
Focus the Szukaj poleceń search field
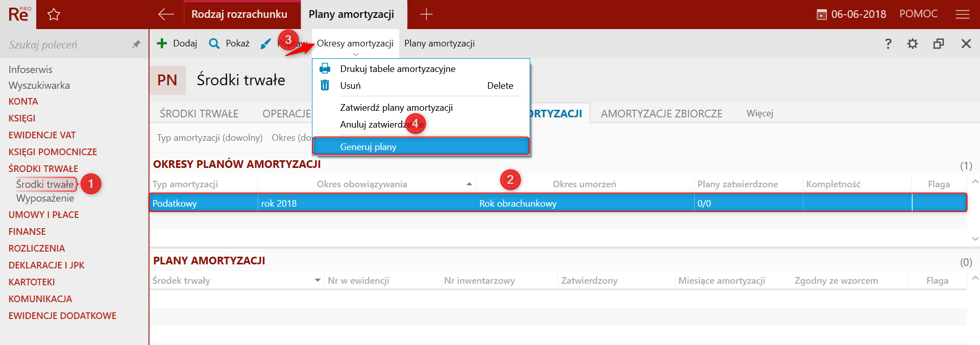(x=66, y=44)
